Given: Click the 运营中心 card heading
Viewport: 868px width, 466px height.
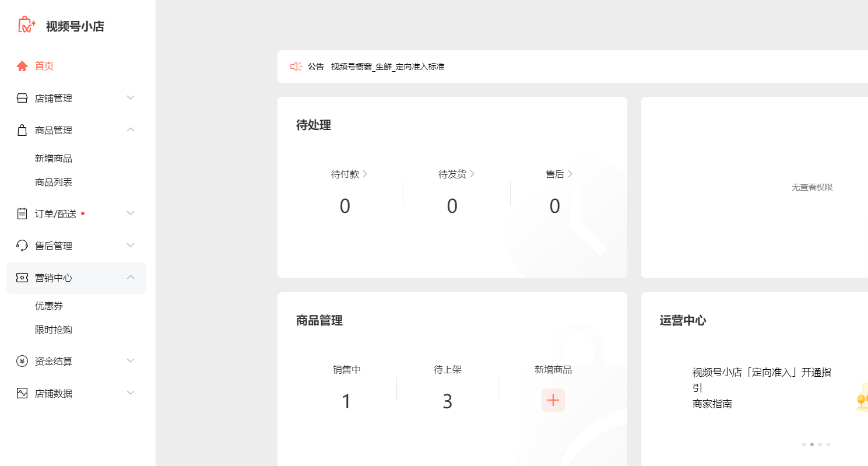Looking at the screenshot, I should coord(683,320).
